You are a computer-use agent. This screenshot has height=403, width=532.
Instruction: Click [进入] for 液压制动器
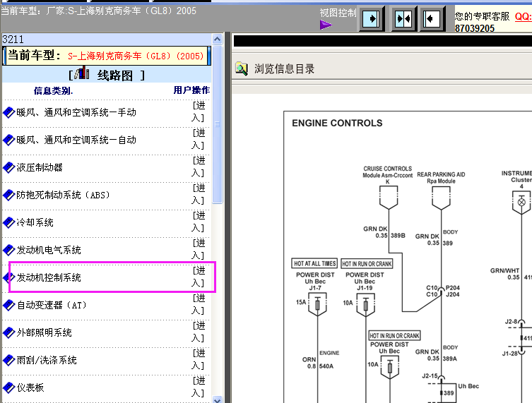199,167
